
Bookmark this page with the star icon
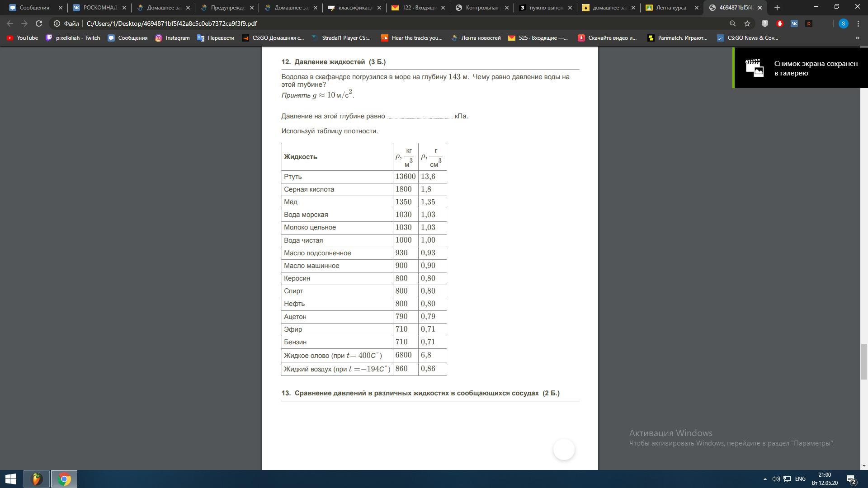click(x=747, y=23)
